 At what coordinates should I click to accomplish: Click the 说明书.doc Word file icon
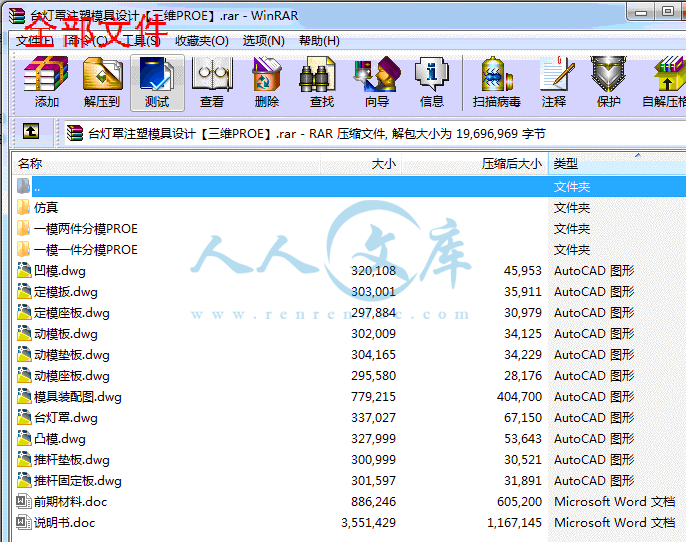[24, 522]
